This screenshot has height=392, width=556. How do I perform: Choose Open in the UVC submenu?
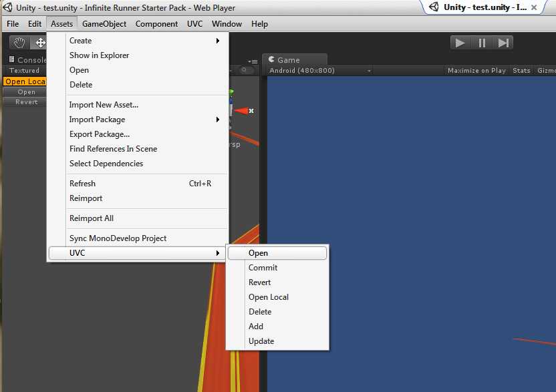coord(277,253)
